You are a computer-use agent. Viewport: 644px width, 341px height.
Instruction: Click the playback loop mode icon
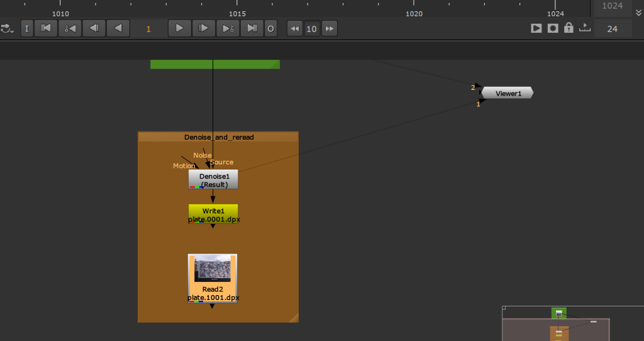tap(8, 28)
